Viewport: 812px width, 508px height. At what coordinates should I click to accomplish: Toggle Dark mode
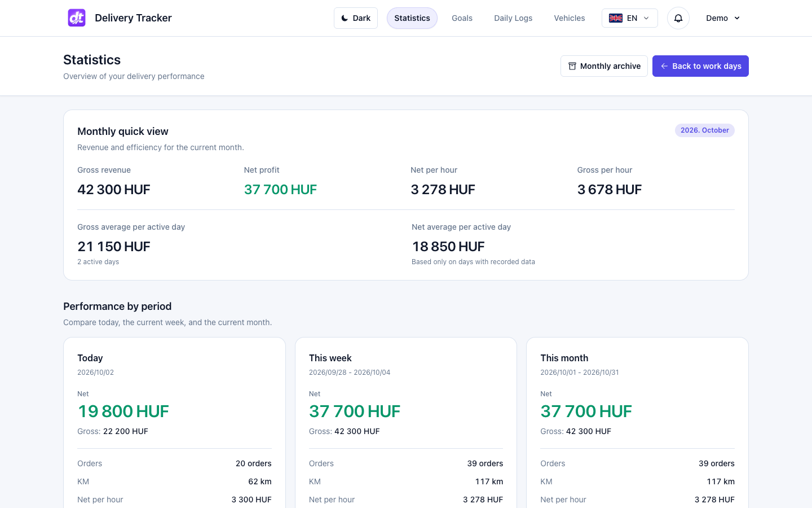356,18
